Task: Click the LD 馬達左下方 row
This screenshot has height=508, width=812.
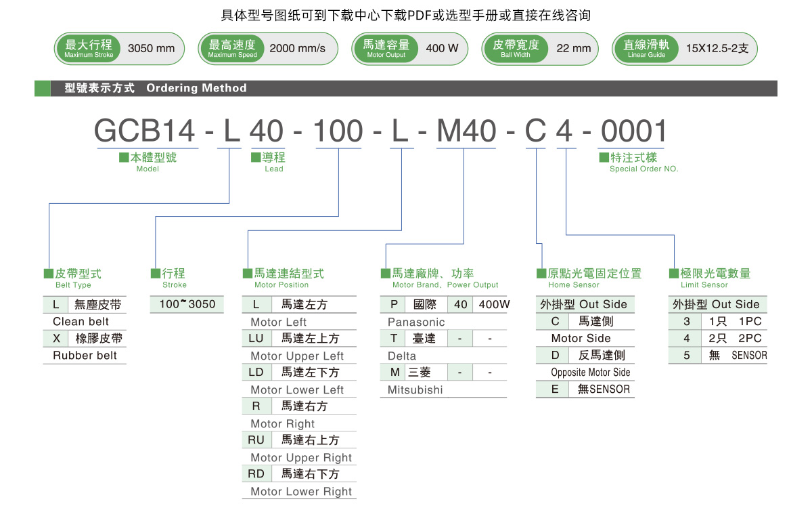Action: pyautogui.click(x=299, y=372)
